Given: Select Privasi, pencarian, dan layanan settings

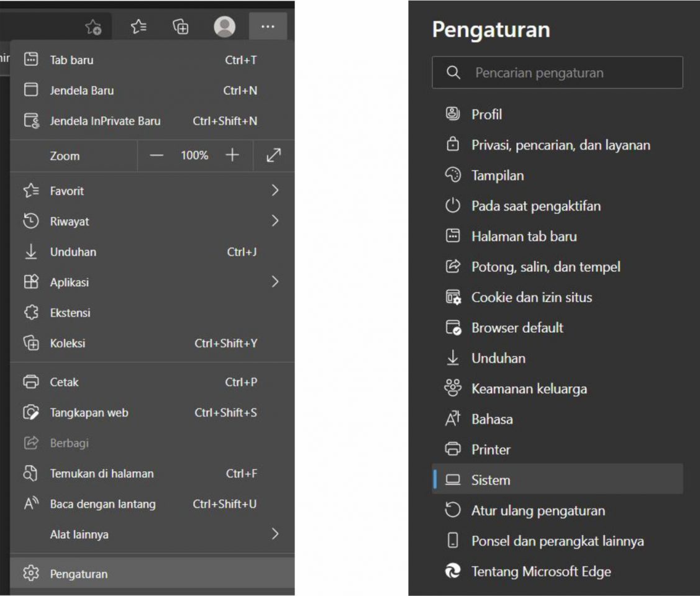Looking at the screenshot, I should 561,145.
